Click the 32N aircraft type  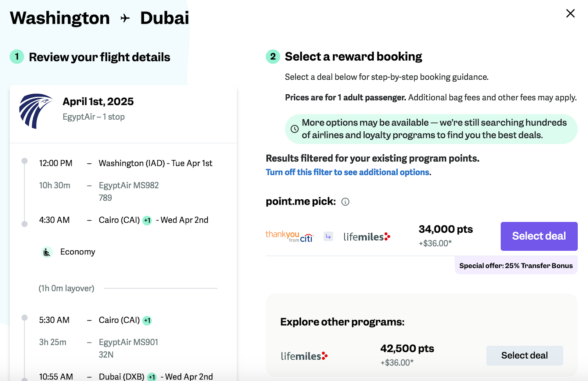[x=106, y=355]
